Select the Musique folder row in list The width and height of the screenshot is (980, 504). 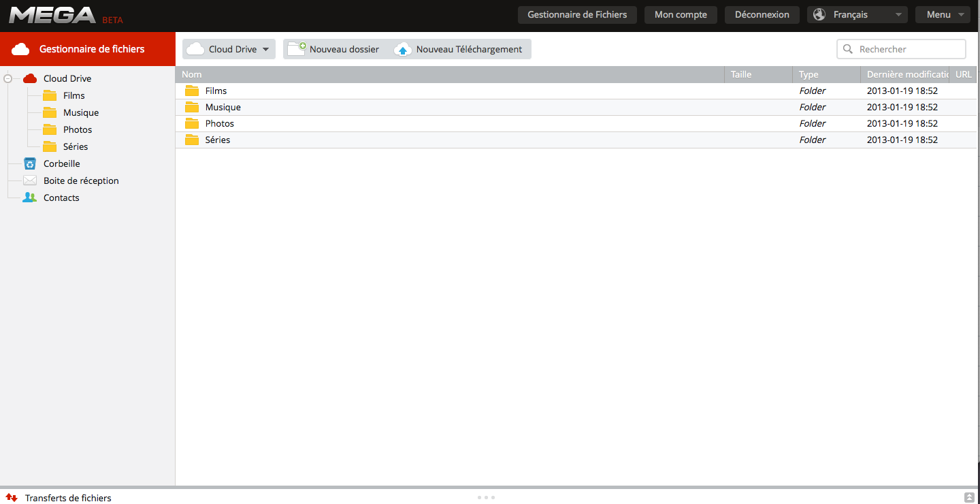click(x=223, y=107)
